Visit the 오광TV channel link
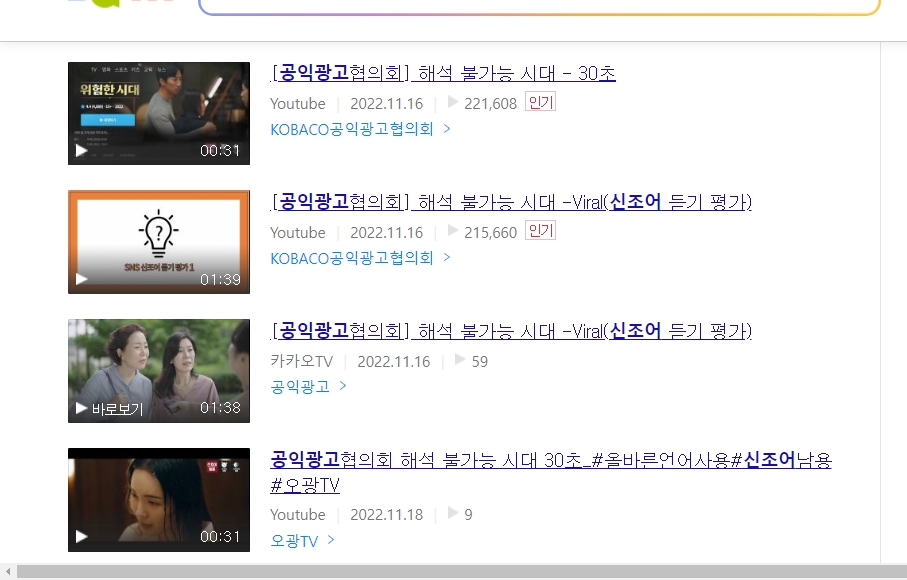This screenshot has height=580, width=907. point(294,541)
